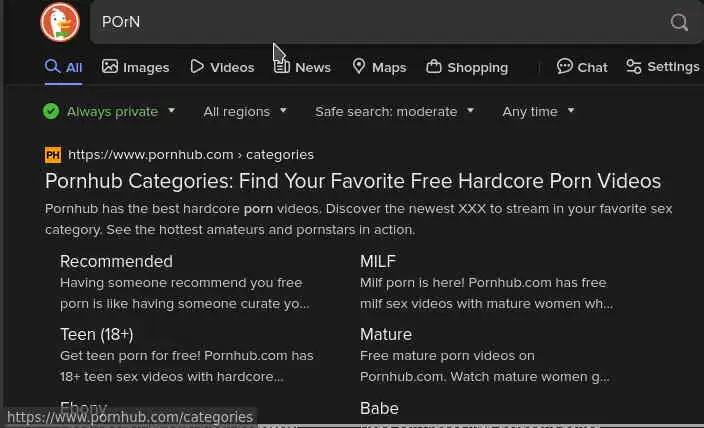Screen dimensions: 704x428
Task: Open the Mature sublink
Action: (x=386, y=334)
